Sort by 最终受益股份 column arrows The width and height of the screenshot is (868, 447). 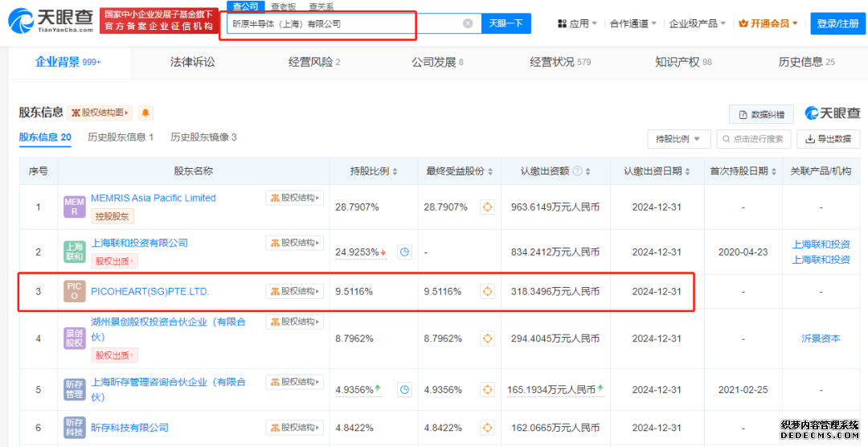click(490, 172)
